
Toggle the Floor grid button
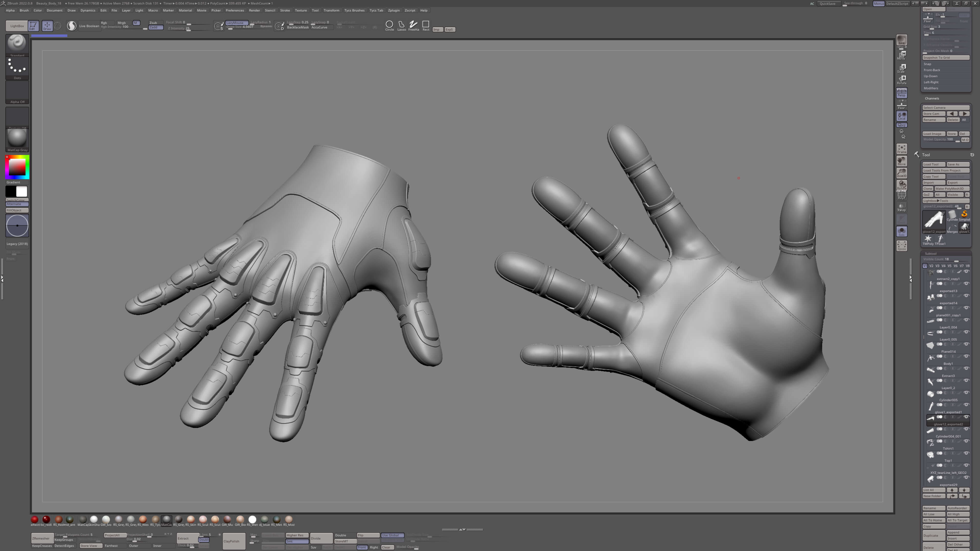(901, 105)
